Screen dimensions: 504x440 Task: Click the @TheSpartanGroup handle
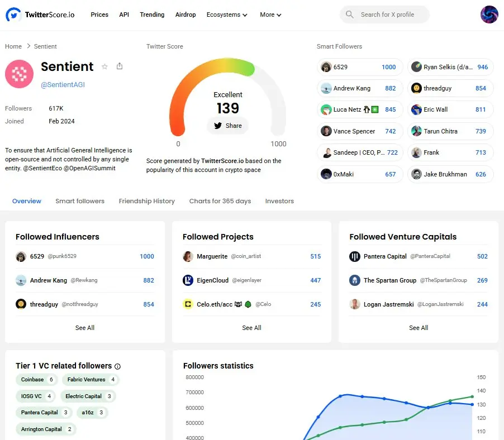[443, 280]
